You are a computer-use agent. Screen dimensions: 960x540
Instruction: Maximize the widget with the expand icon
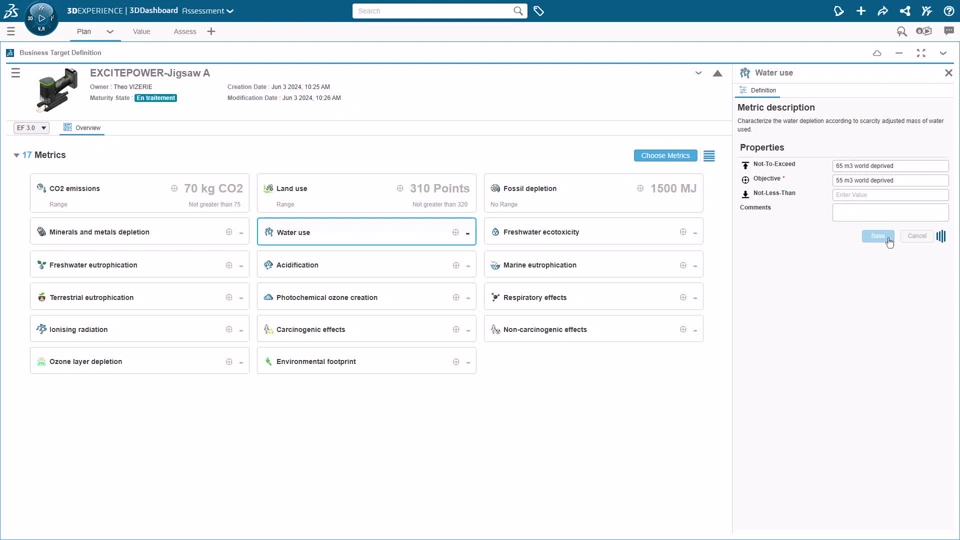(921, 53)
